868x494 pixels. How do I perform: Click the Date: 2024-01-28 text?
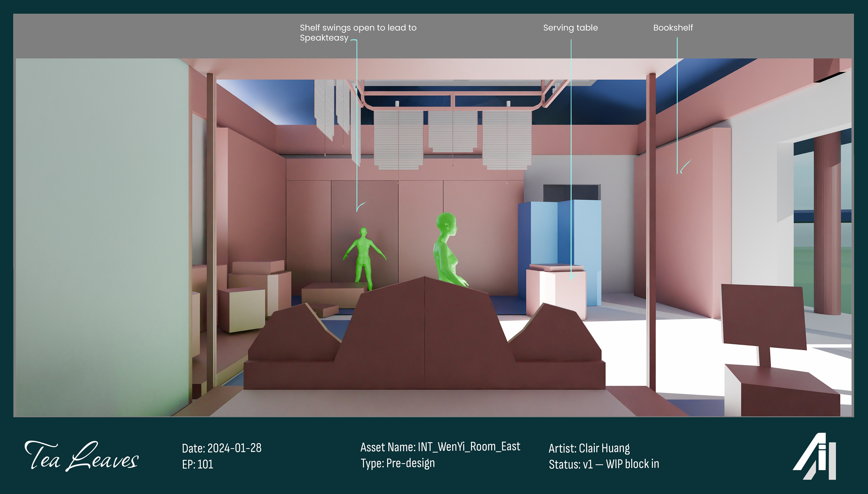[221, 448]
